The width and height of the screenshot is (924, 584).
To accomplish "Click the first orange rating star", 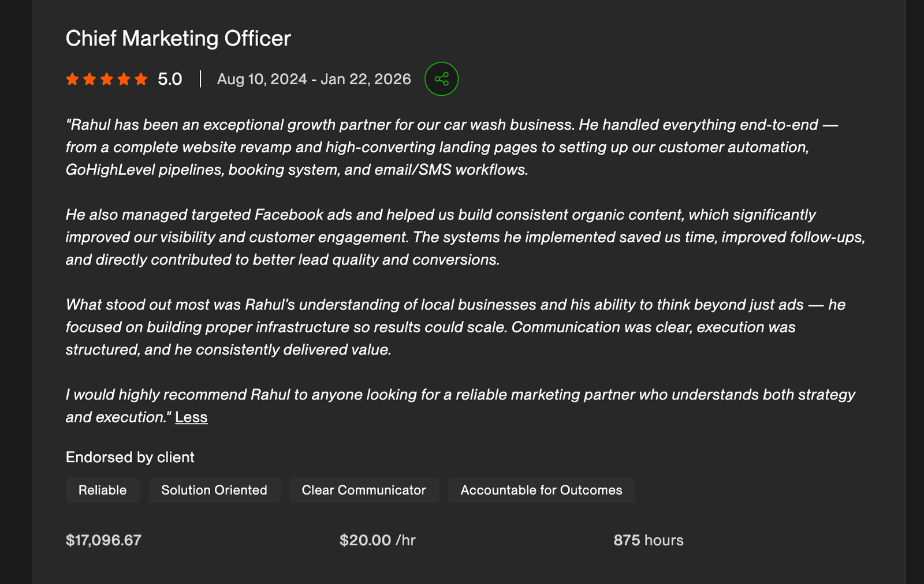I will (x=72, y=79).
